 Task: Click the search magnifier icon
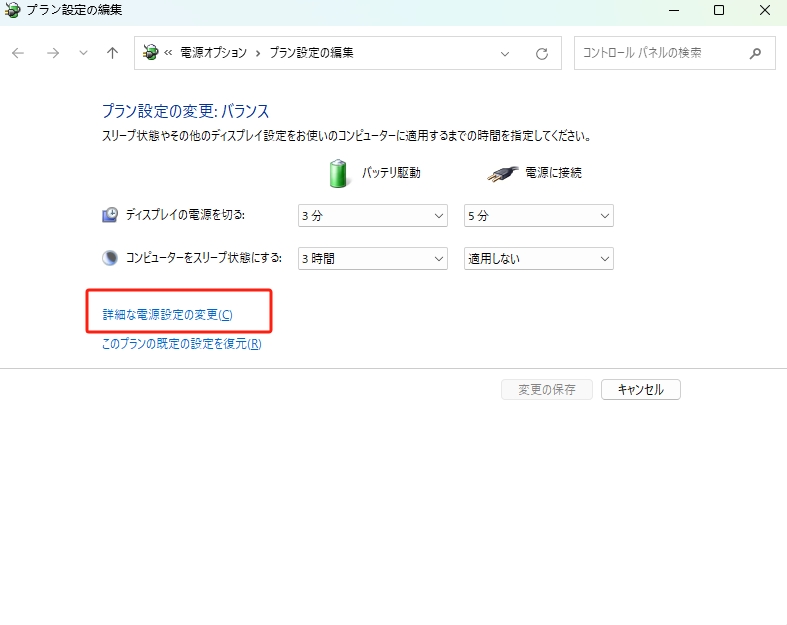click(x=755, y=53)
